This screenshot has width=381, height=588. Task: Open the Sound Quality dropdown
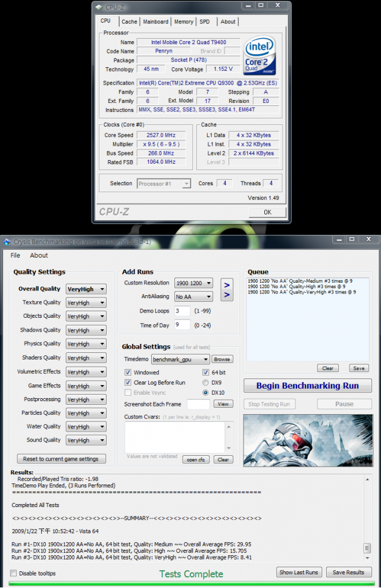coord(86,440)
